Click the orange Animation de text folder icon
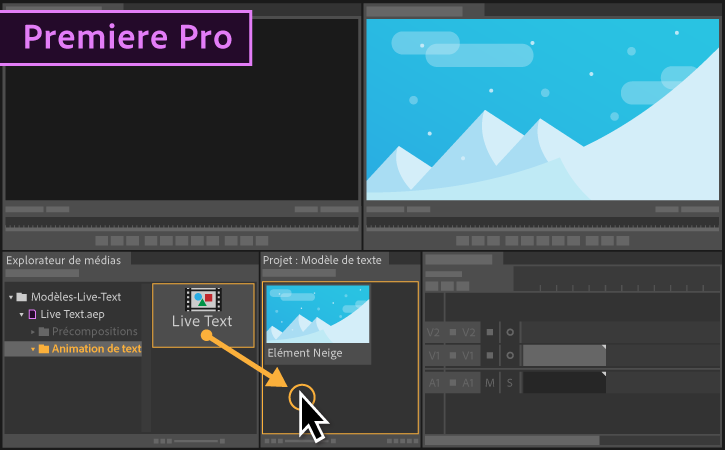The height and width of the screenshot is (450, 725). [x=43, y=349]
